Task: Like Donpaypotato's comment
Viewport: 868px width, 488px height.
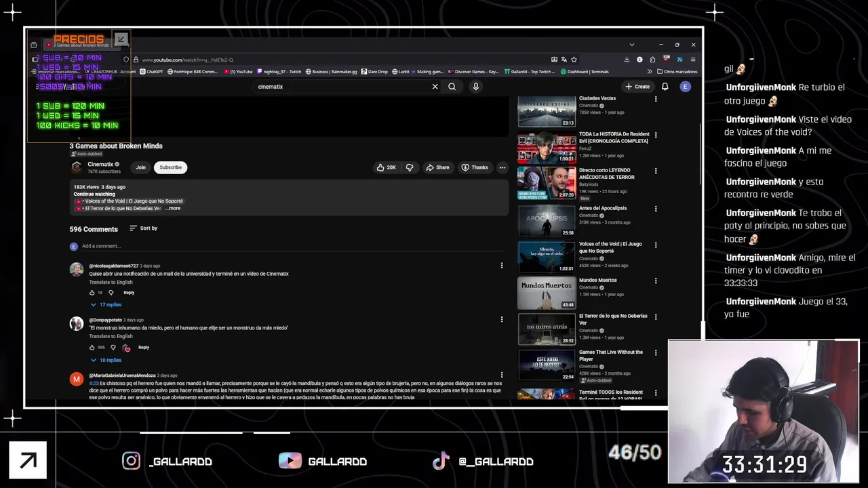Action: (x=92, y=348)
